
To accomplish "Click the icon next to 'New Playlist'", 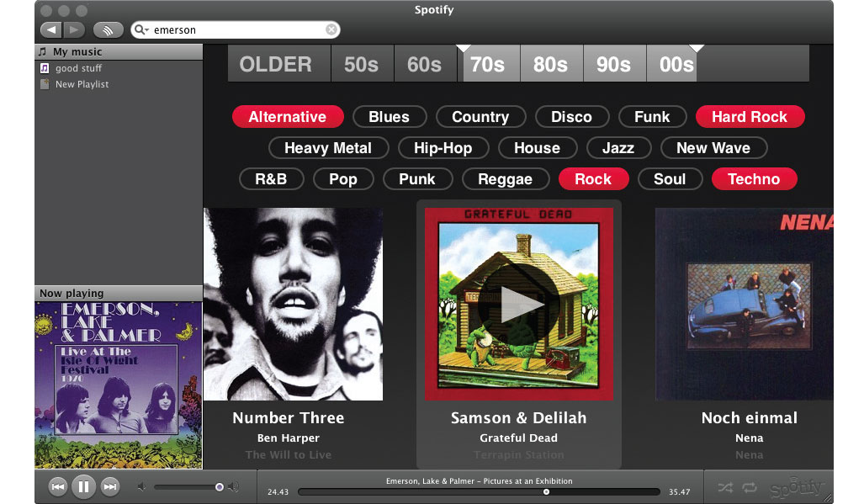I will point(45,84).
